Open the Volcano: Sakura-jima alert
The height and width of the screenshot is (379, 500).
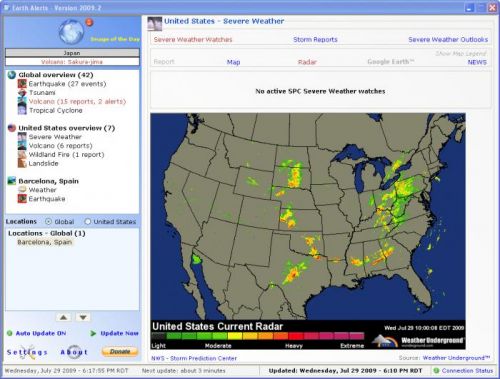(72, 62)
